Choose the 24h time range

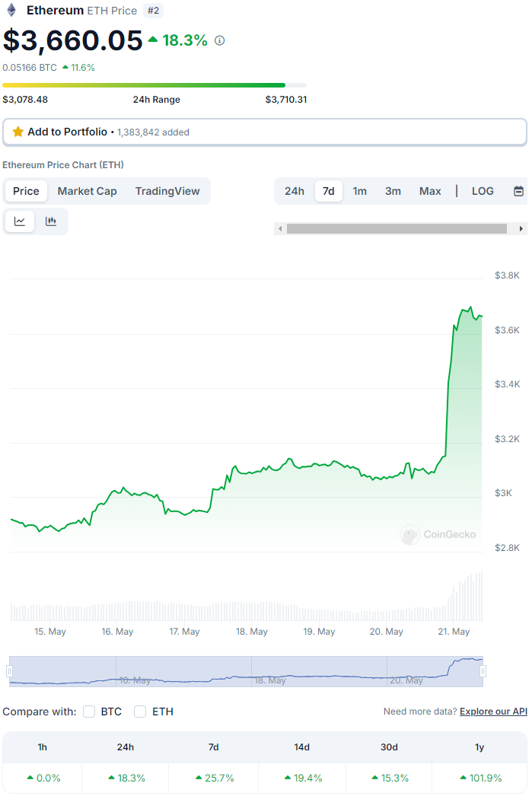295,191
